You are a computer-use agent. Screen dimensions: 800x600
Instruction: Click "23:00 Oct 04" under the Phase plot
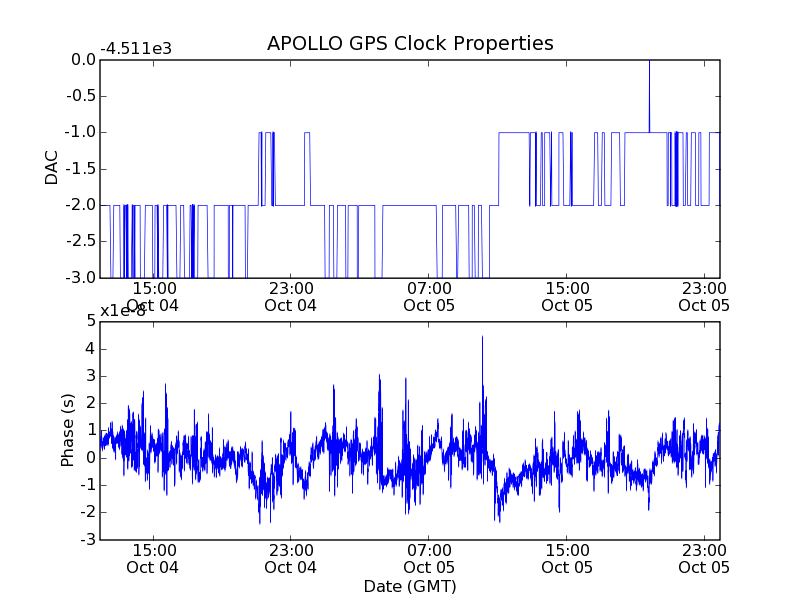pos(290,559)
